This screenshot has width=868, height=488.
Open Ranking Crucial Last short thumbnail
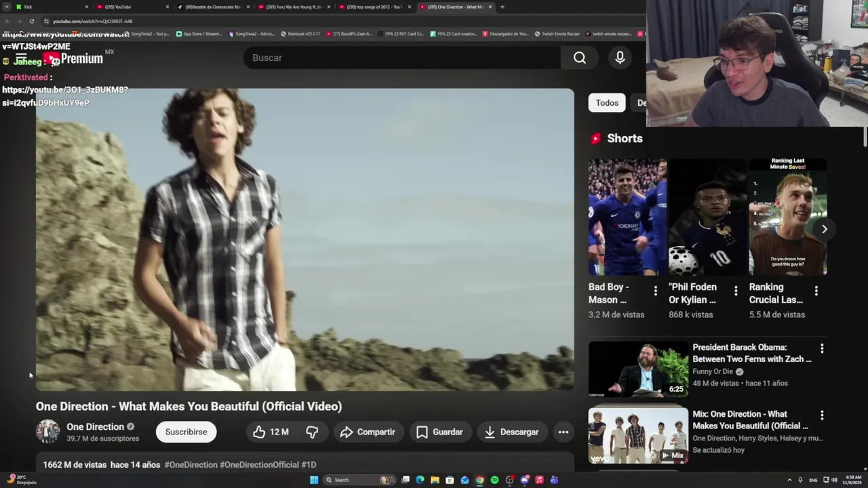[x=787, y=217]
